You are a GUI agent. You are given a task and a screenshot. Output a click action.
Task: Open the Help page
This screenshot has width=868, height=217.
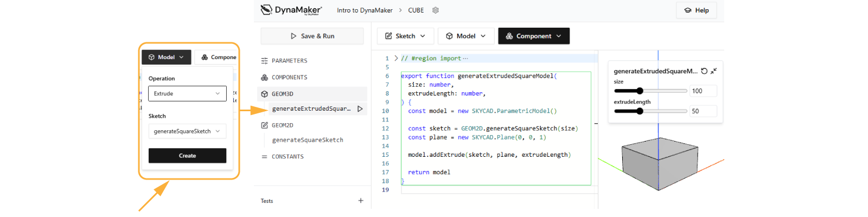pyautogui.click(x=697, y=10)
